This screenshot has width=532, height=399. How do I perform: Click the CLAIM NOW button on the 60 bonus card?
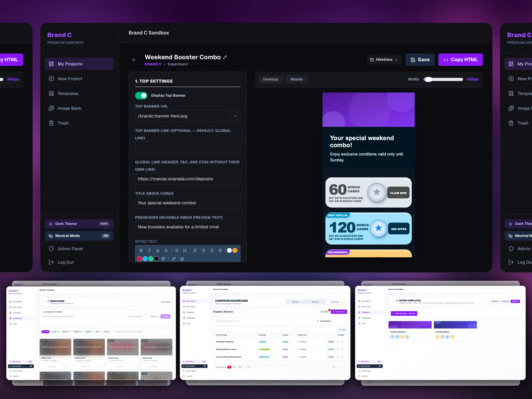398,193
